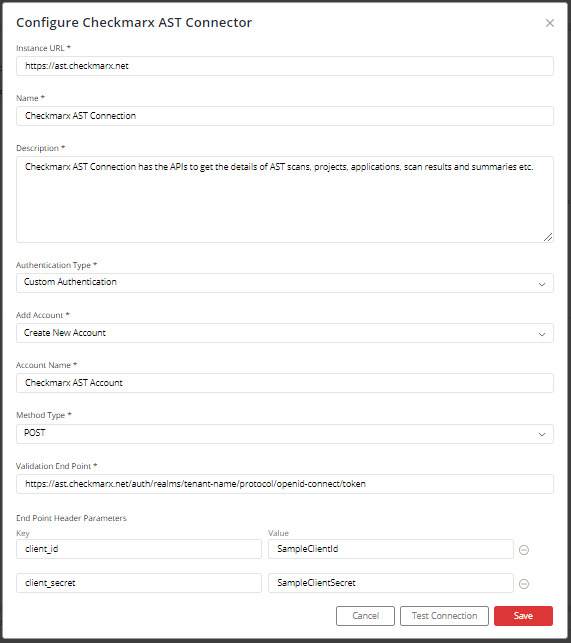
Task: Focus the Instance URL field
Action: coord(285,66)
